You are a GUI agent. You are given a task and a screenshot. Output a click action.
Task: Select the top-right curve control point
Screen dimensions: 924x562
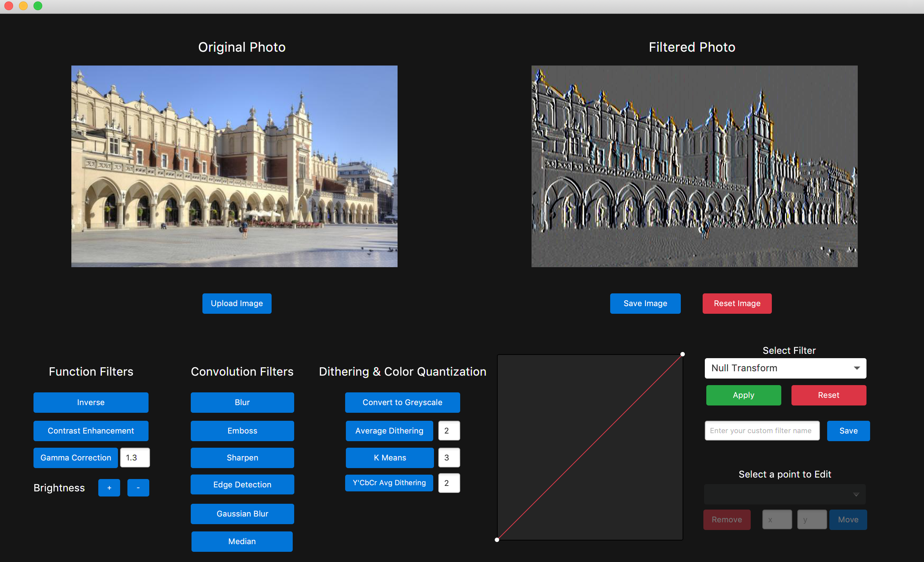pos(683,354)
